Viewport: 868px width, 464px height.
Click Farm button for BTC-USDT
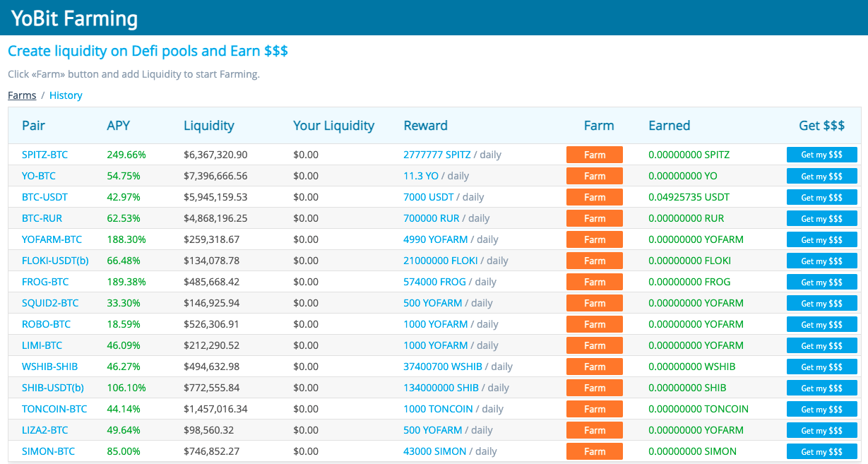[595, 197]
